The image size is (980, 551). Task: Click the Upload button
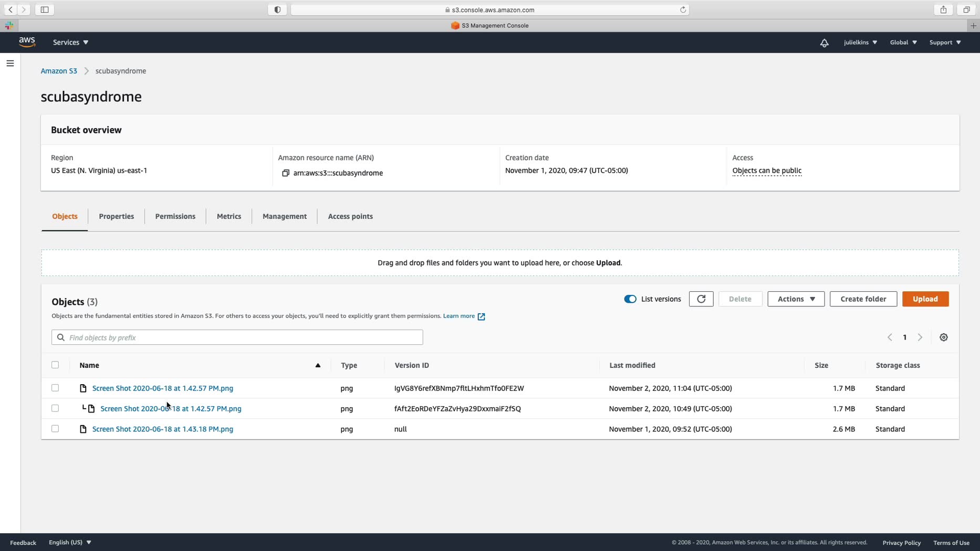click(925, 299)
